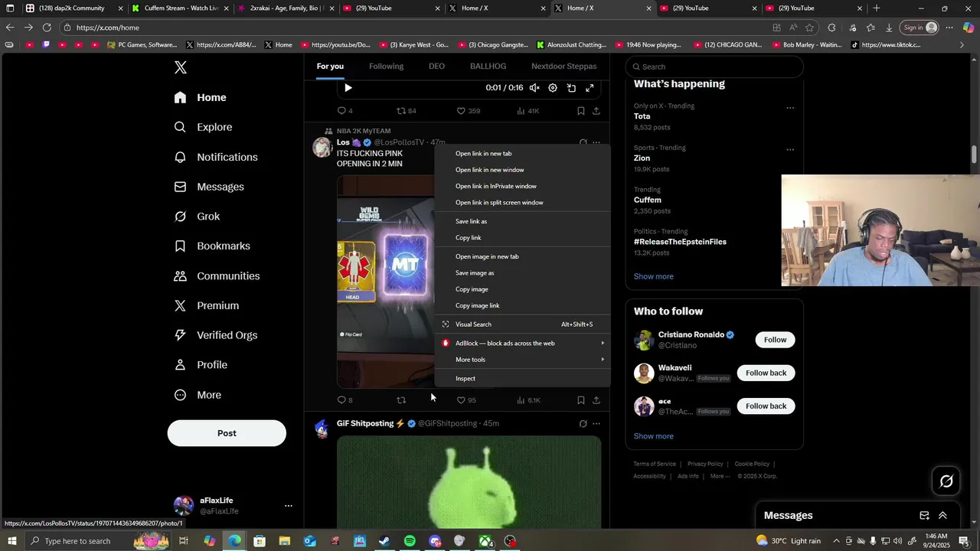
Task: Switch to Nextdoor Steppas tab
Action: click(x=564, y=67)
